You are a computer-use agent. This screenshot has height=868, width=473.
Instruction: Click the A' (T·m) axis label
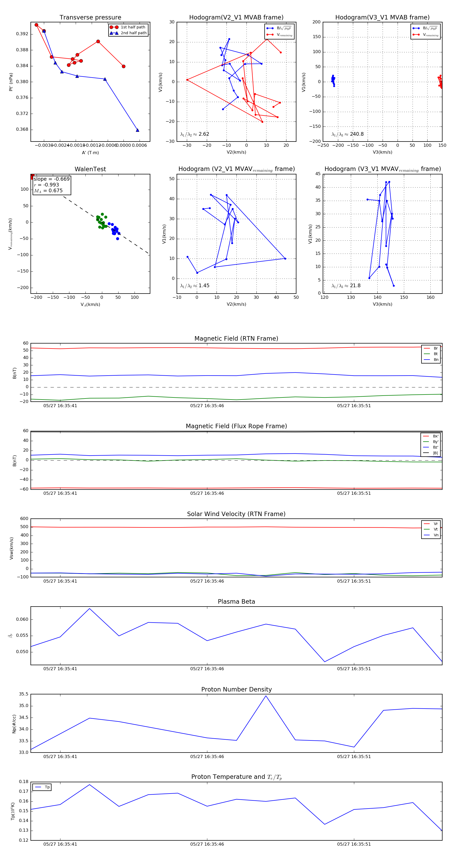[x=90, y=153]
